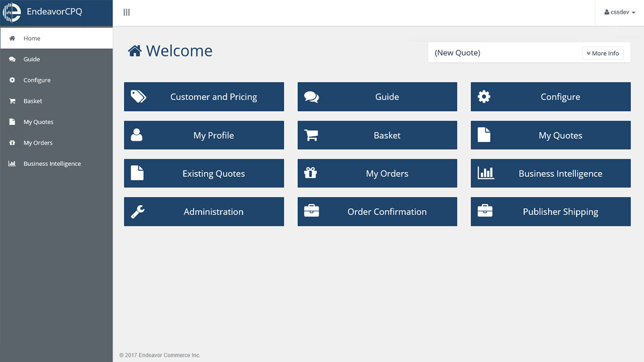Open the Existing Quotes tile
This screenshot has width=644, height=362.
click(x=204, y=173)
